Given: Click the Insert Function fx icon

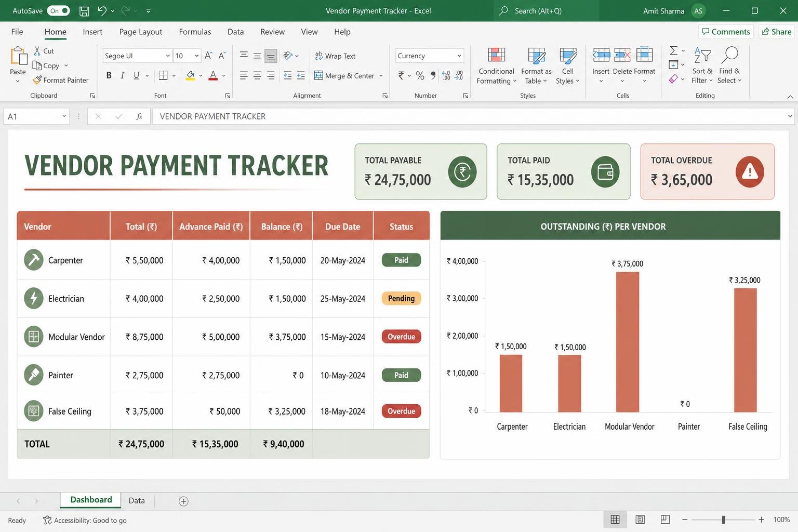Looking at the screenshot, I should pos(139,116).
